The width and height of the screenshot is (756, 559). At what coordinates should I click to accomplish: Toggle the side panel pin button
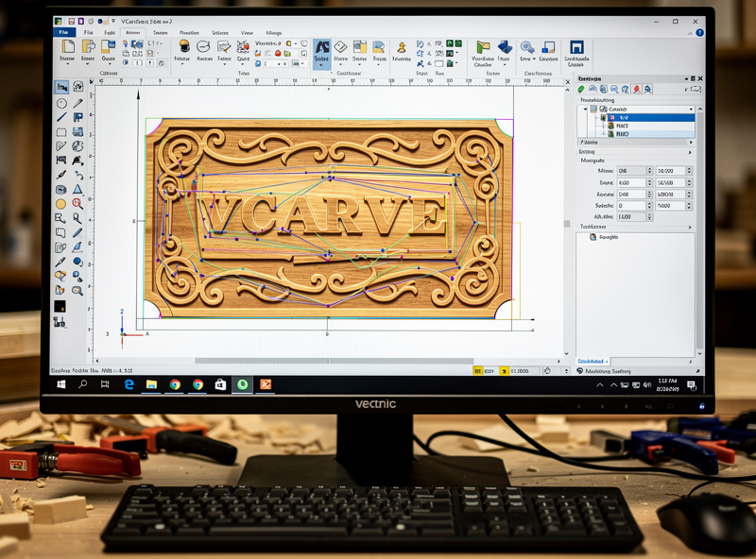(x=693, y=78)
